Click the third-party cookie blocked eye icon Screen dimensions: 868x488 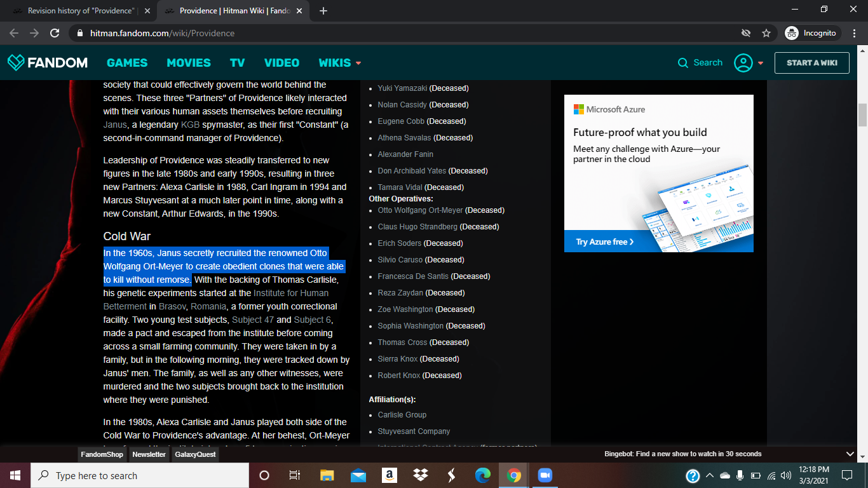[746, 33]
